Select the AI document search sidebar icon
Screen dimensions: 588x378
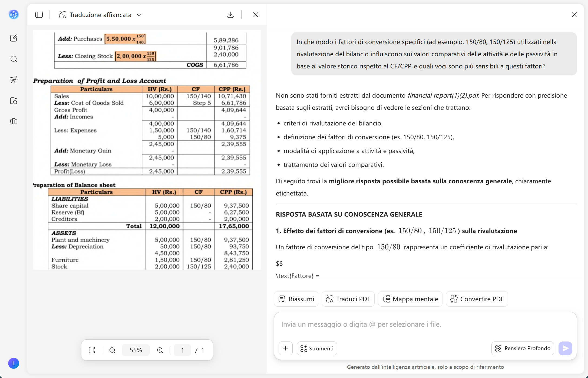click(14, 101)
